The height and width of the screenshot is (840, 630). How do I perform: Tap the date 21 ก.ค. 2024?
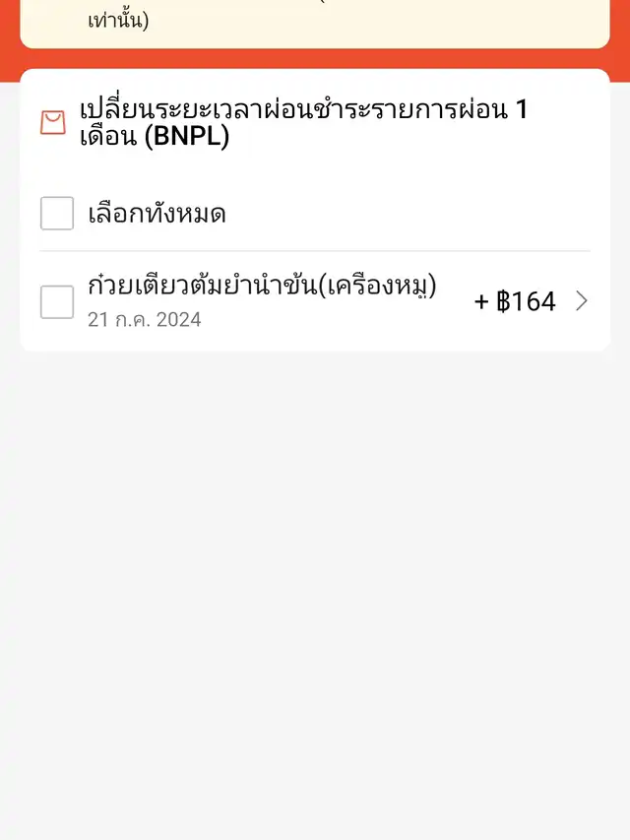tap(144, 319)
